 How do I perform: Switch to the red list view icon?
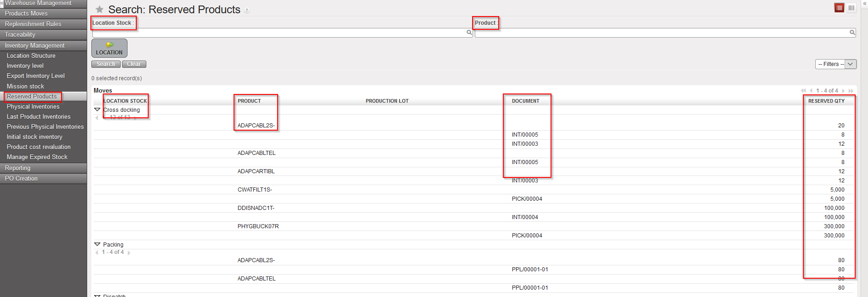pyautogui.click(x=839, y=8)
